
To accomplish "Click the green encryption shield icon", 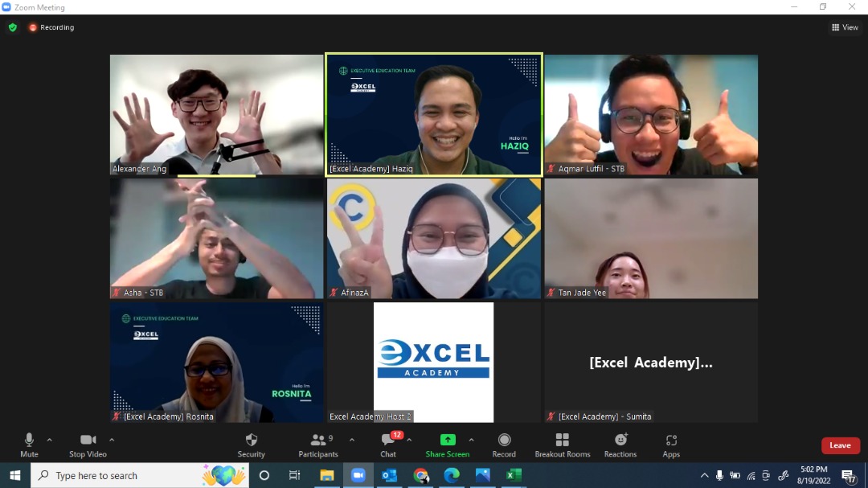I will pyautogui.click(x=12, y=27).
